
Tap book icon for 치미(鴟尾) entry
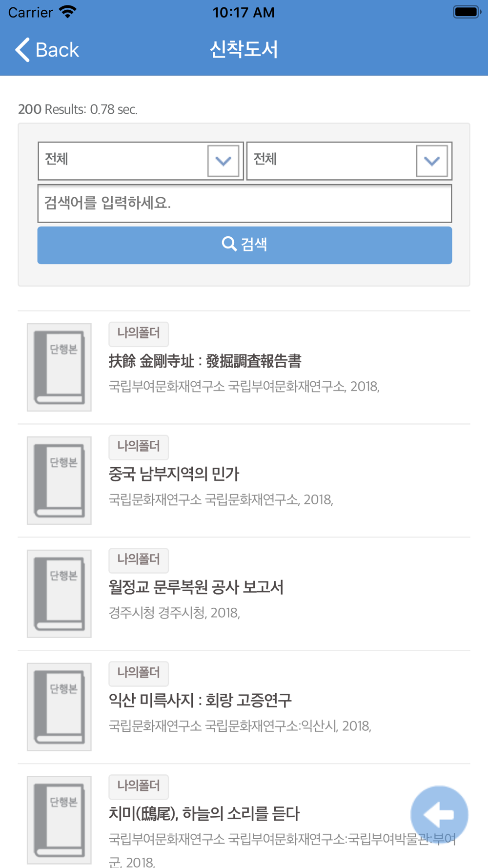(59, 820)
